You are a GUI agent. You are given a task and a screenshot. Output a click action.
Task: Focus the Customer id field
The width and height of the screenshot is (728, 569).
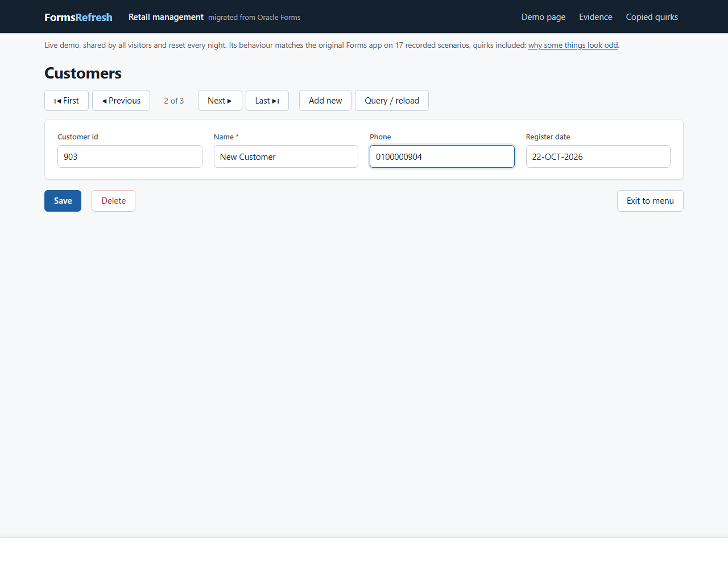coord(130,156)
